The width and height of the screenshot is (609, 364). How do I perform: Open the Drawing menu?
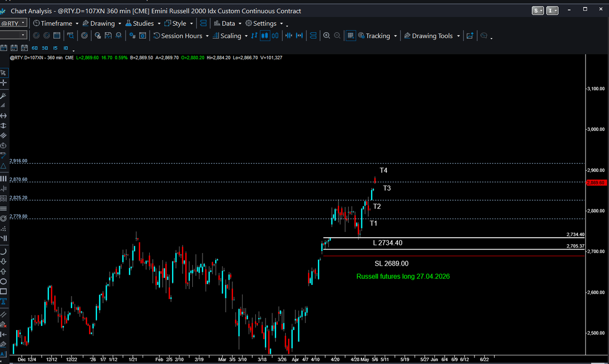[x=98, y=23]
